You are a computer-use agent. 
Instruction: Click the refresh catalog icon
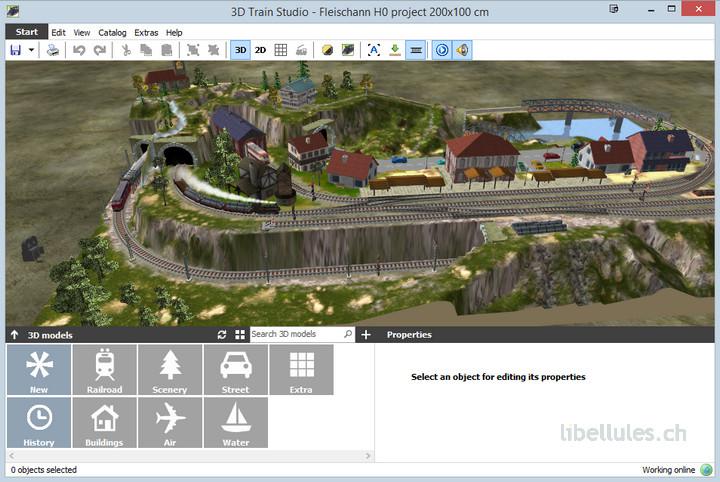tap(222, 335)
